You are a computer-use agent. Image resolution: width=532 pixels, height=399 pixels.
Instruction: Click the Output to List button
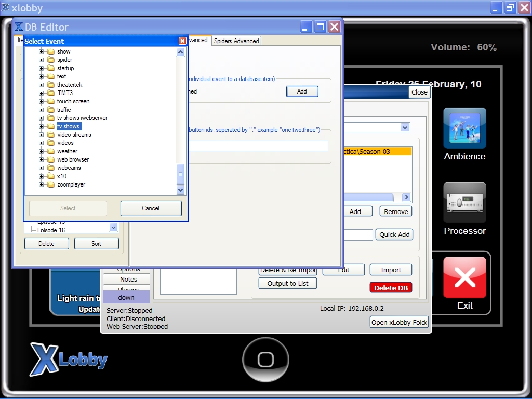pyautogui.click(x=288, y=283)
